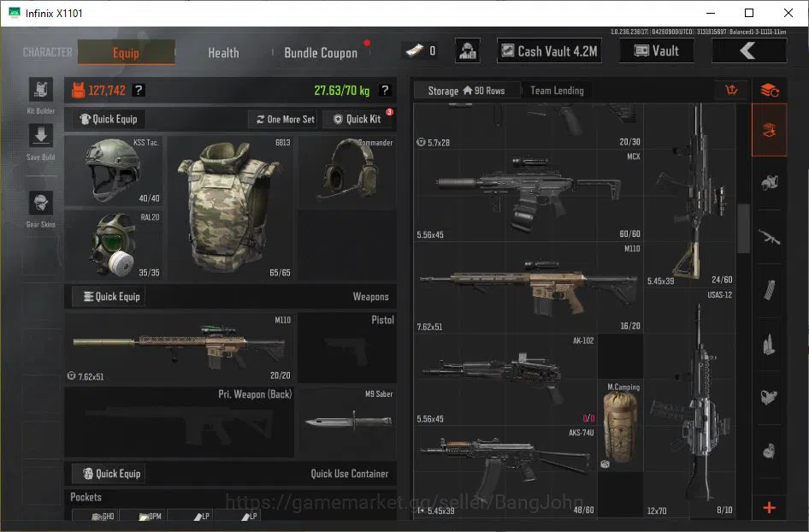Click the empty Pistol slot
Screen dimensions: 809x532
point(347,347)
